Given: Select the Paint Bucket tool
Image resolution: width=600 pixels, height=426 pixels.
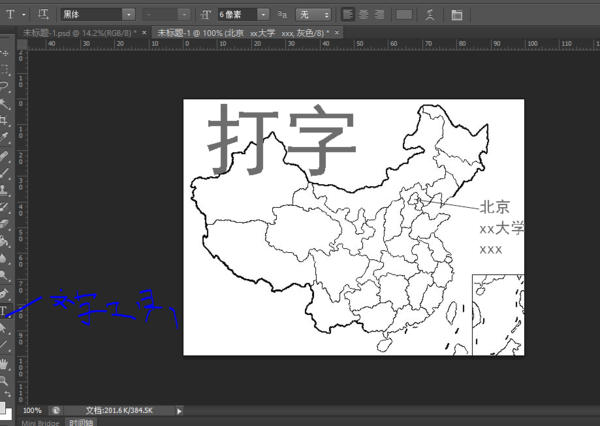Looking at the screenshot, I should coord(5,241).
